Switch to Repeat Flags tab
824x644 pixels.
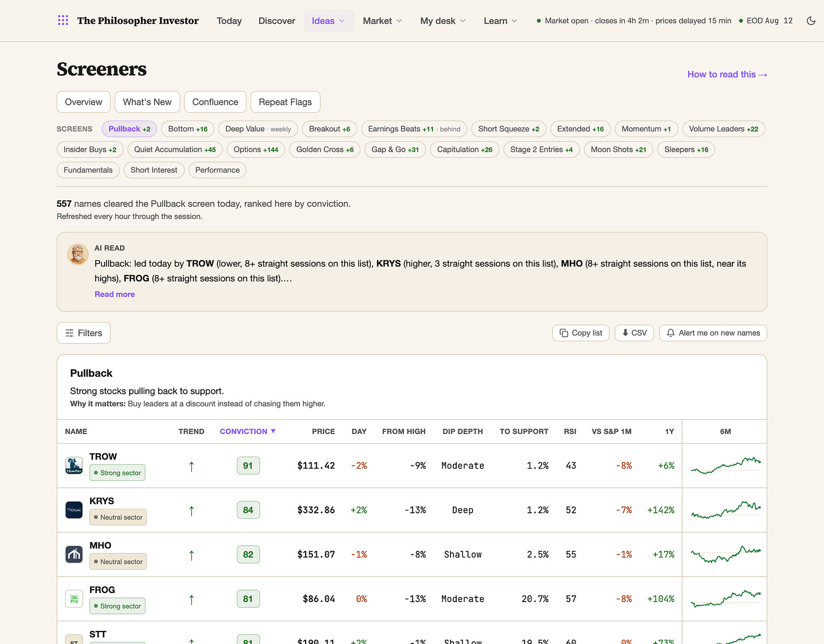point(285,102)
